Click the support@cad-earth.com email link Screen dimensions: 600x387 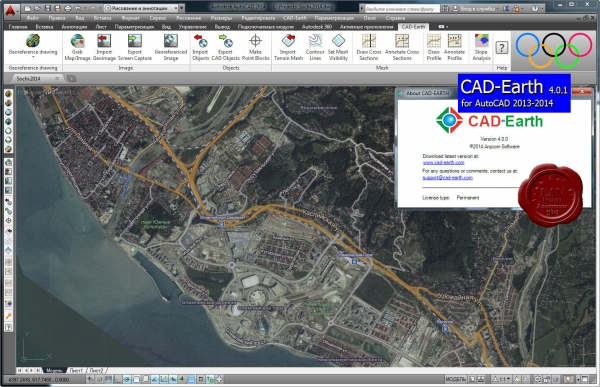click(447, 178)
